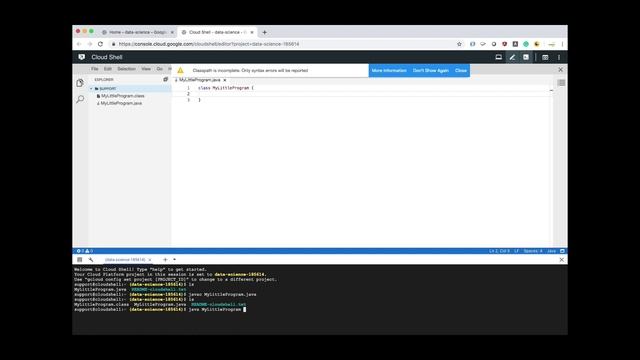Click the terminal command prompt line
Image resolution: width=640 pixels, height=360 pixels.
[160, 309]
